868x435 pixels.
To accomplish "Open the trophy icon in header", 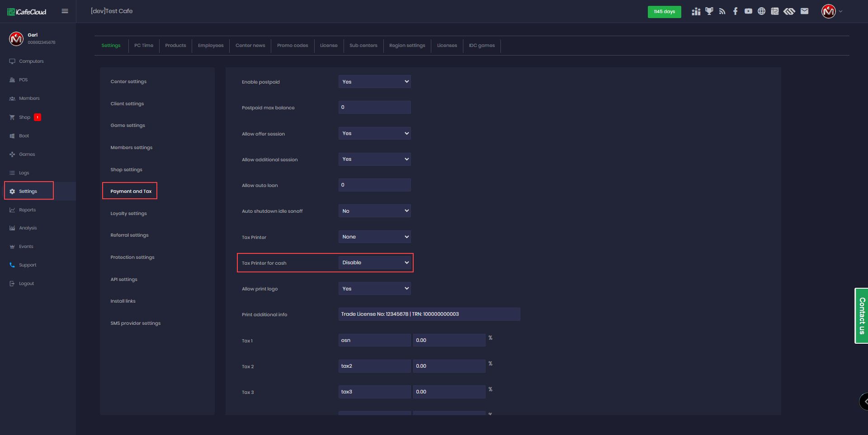I will click(x=709, y=11).
